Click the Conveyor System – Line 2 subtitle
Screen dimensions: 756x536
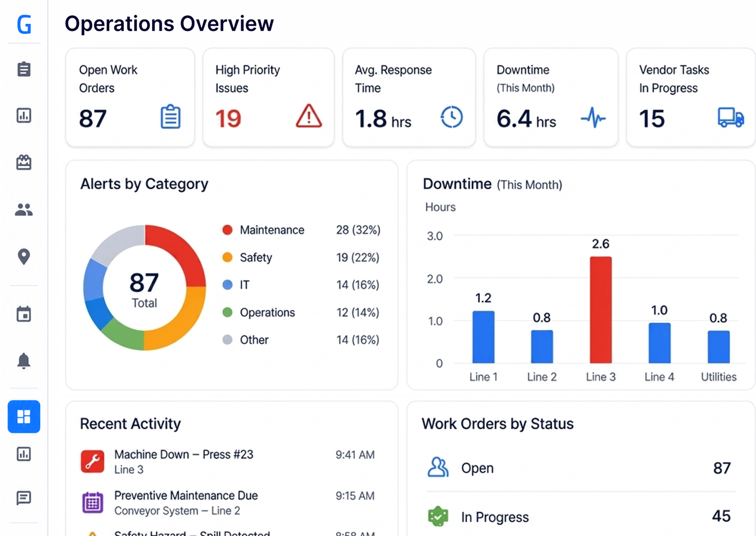[177, 511]
